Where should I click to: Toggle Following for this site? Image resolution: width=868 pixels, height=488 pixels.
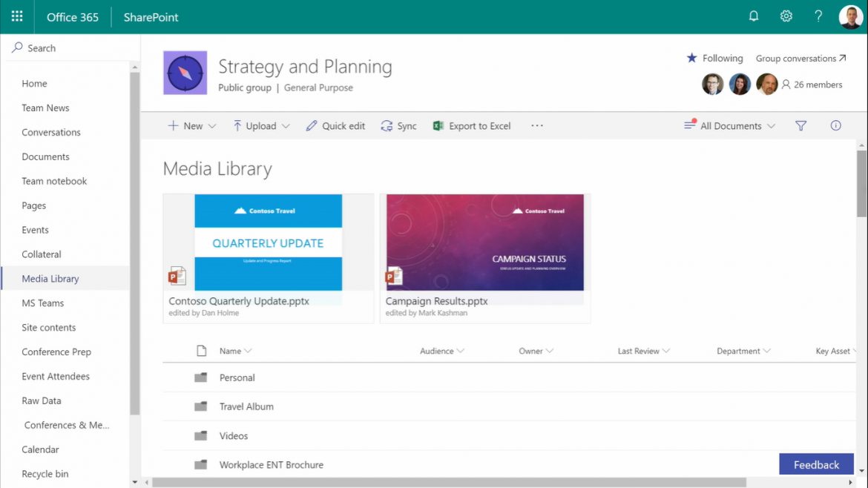(714, 58)
